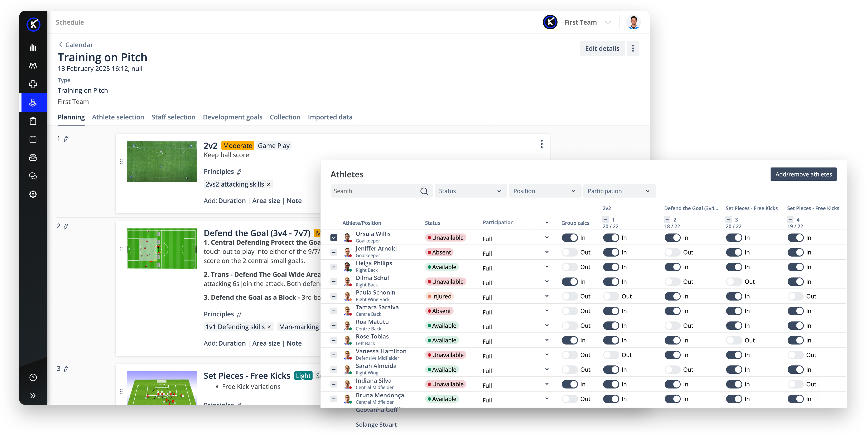Click pencil icon next to 2v2 Principles
Screen dimensions: 868x435
(x=239, y=172)
